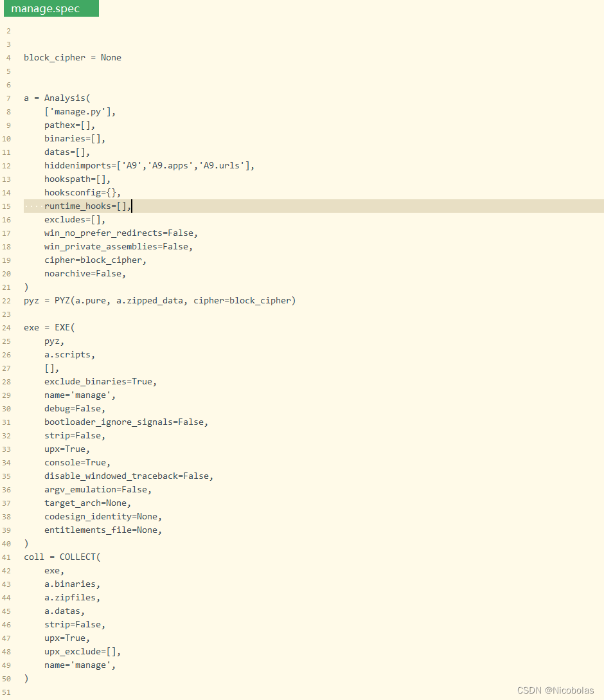Click "strip=False," on line 32
The width and height of the screenshot is (604, 700).
[75, 436]
